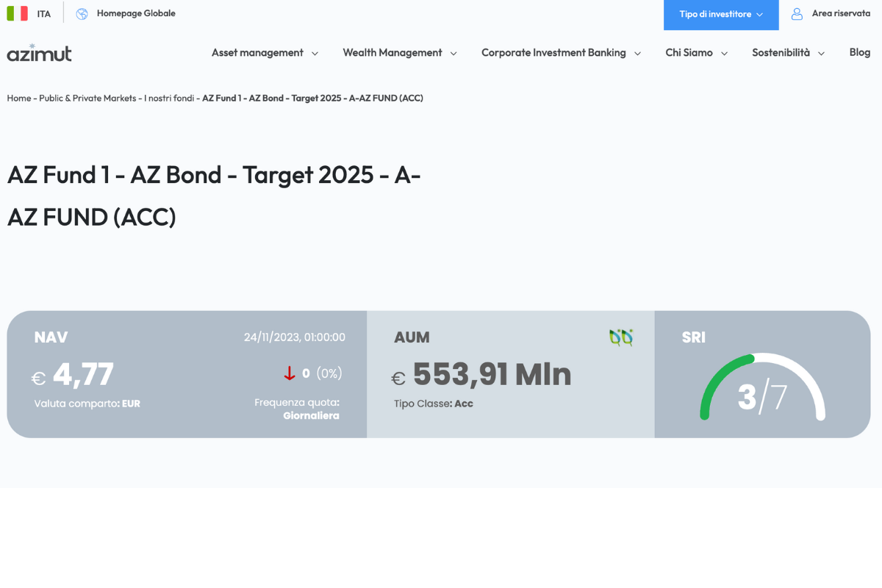Expand the Chi Siamo chevron
882x588 pixels.
coord(724,54)
